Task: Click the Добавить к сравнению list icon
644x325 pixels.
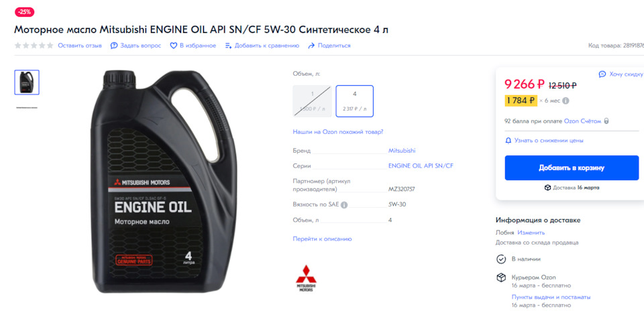Action: pyautogui.click(x=229, y=46)
